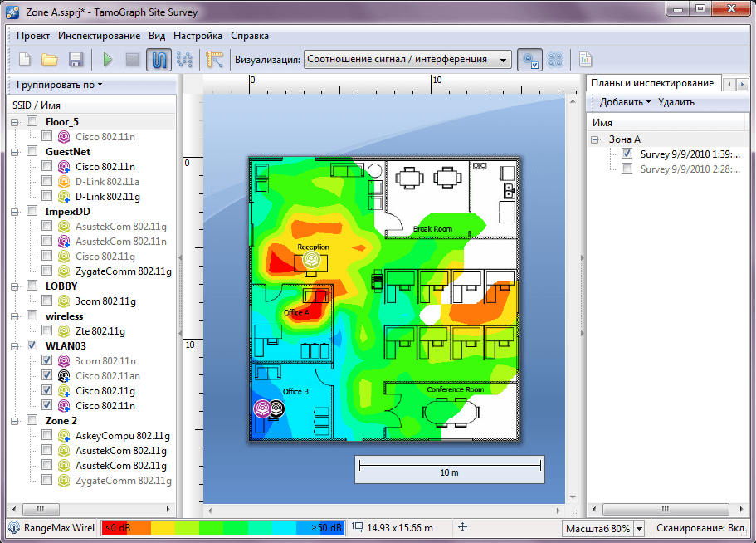The height and width of the screenshot is (543, 756).
Task: Click the AP list horizontal scrollbar thumb
Action: [41, 509]
